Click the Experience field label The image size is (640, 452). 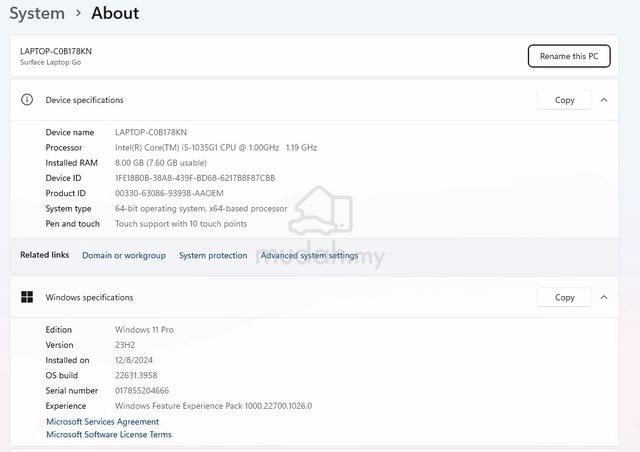[66, 406]
